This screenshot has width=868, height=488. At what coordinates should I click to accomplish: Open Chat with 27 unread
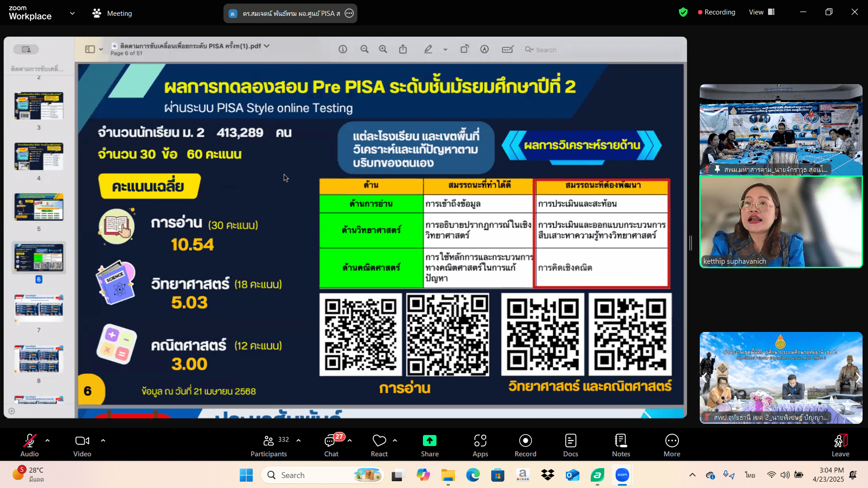332,445
